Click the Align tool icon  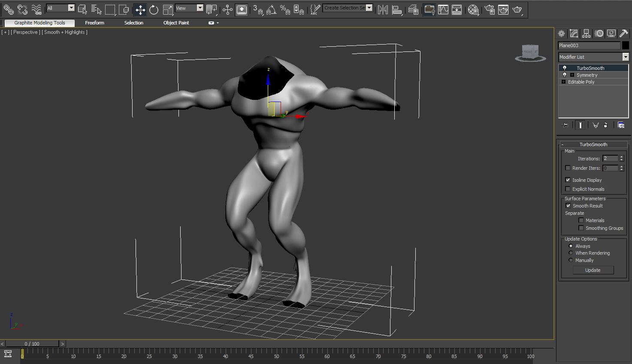pos(397,9)
